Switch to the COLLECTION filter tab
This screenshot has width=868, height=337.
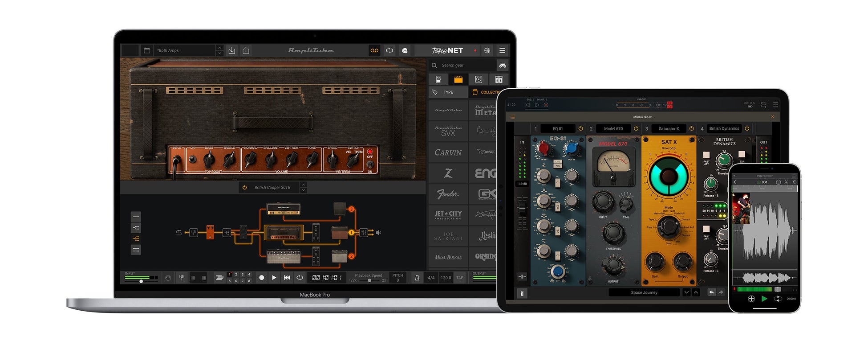(485, 92)
